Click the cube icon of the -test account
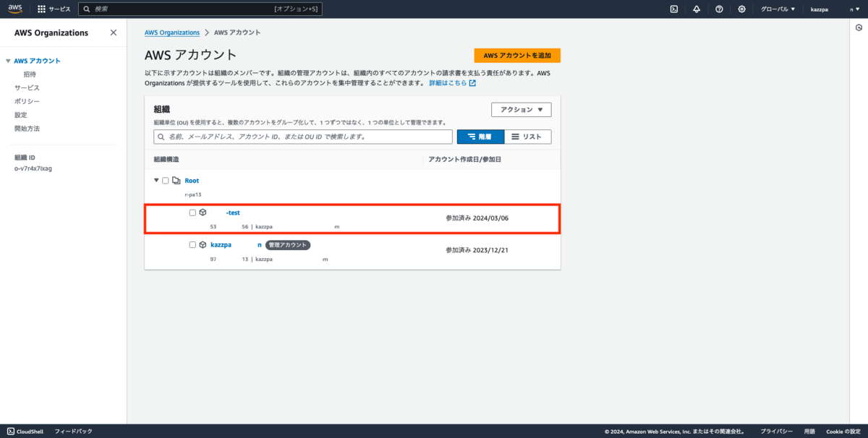 203,212
